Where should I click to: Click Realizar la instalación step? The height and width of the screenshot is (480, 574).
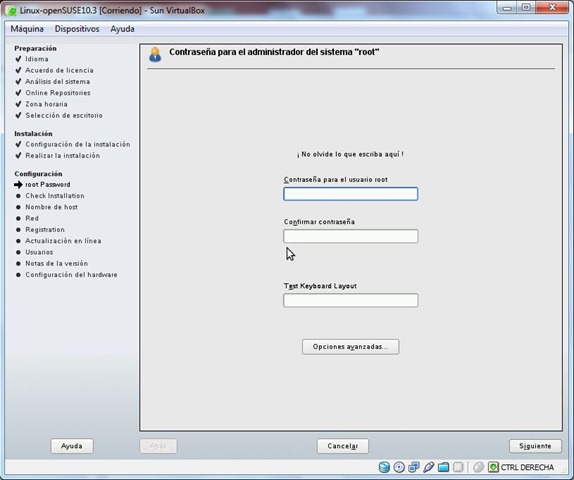(x=63, y=156)
